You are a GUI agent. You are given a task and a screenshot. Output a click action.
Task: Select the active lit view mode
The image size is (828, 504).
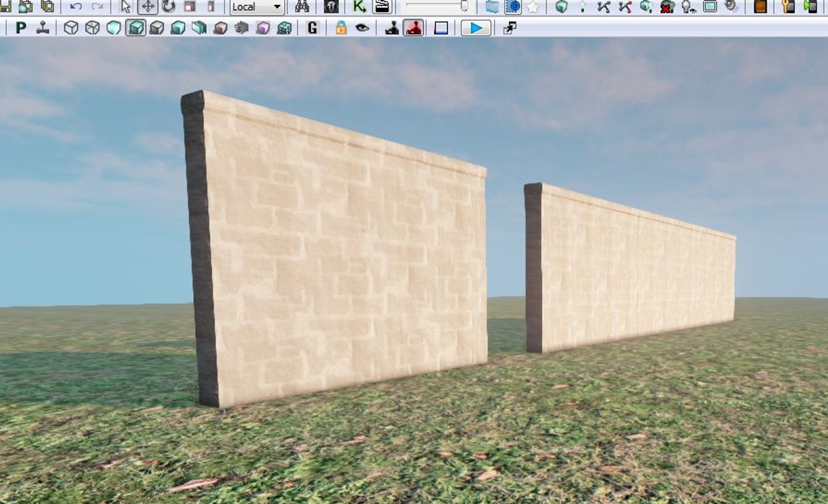(x=135, y=28)
